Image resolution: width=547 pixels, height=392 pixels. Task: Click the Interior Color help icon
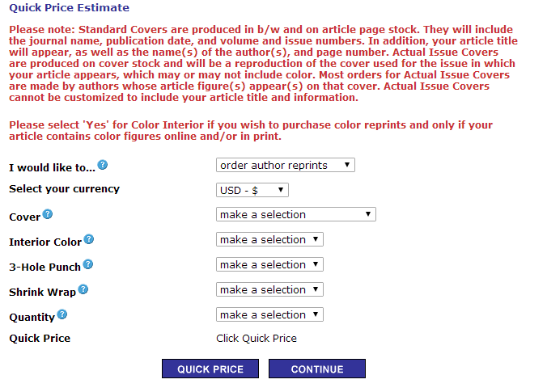click(89, 240)
